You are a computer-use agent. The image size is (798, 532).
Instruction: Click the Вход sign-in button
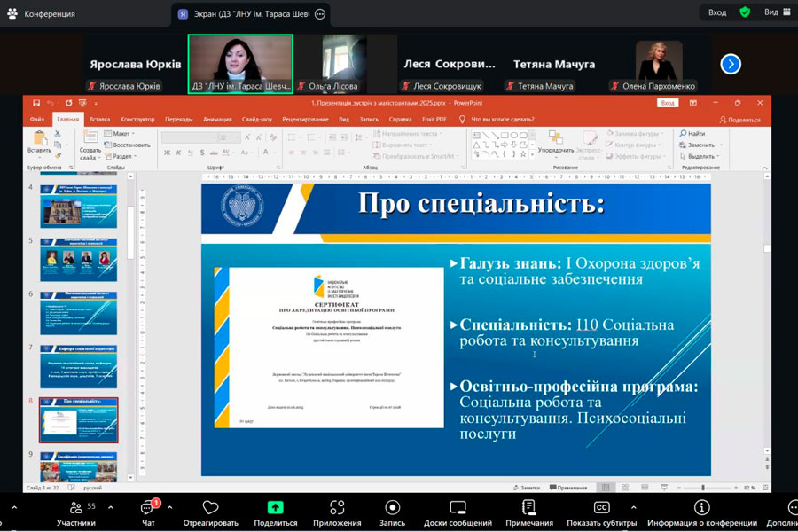click(x=717, y=12)
